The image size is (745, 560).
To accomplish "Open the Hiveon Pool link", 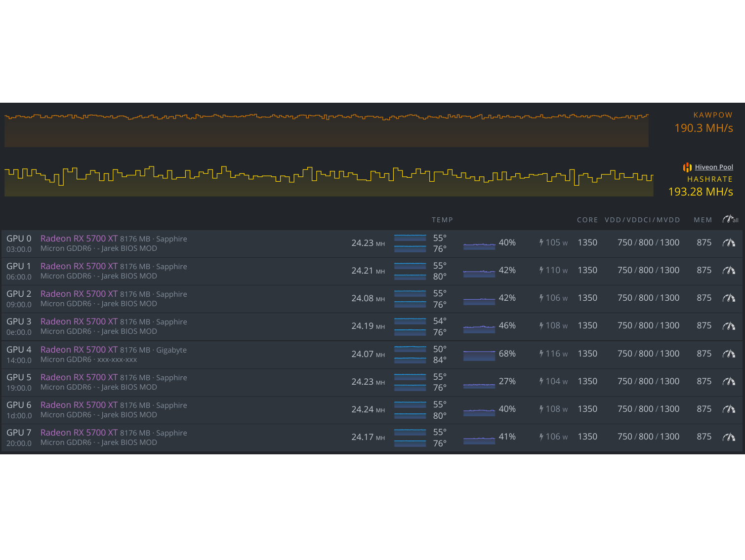I will (x=713, y=167).
